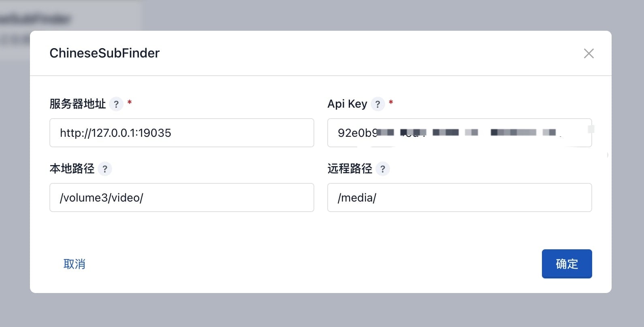Click the red asterisk beside 服务器地址
644x327 pixels.
click(130, 102)
